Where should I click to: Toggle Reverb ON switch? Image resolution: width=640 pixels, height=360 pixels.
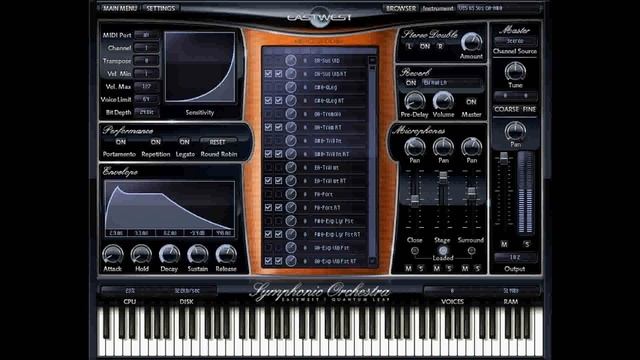411,82
